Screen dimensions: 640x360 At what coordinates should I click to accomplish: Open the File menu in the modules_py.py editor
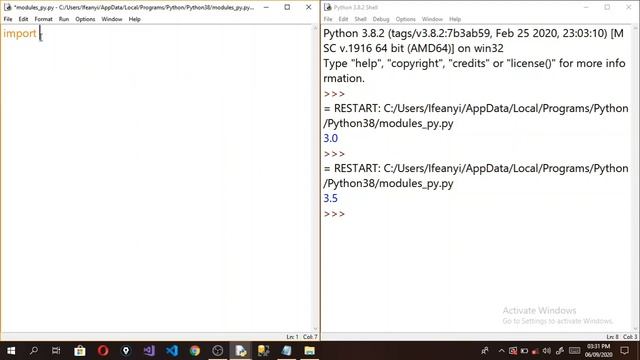[8, 19]
